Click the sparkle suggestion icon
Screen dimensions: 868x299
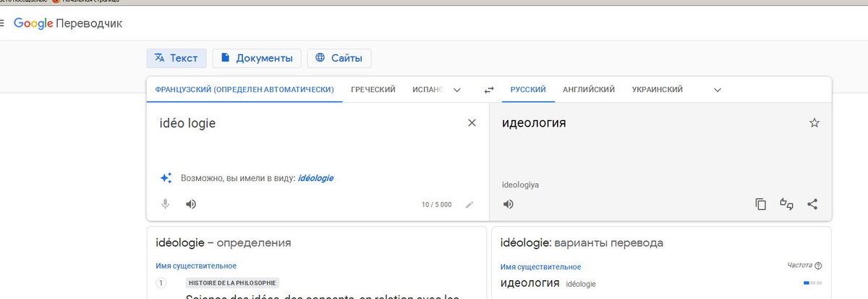coord(166,178)
